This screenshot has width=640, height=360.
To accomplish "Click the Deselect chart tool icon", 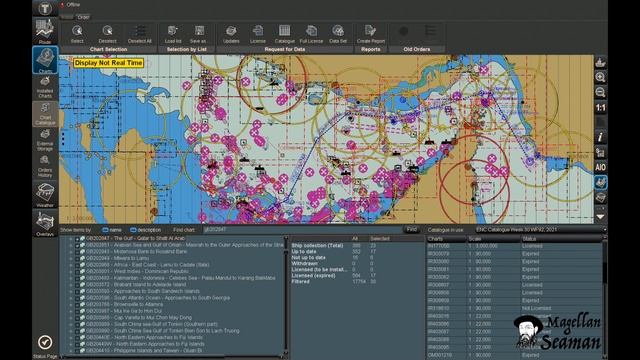I will (x=108, y=31).
